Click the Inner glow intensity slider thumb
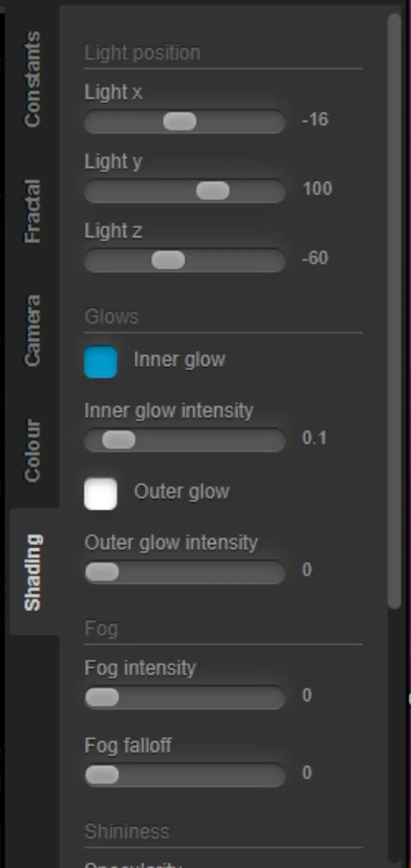411x868 pixels. click(x=119, y=440)
